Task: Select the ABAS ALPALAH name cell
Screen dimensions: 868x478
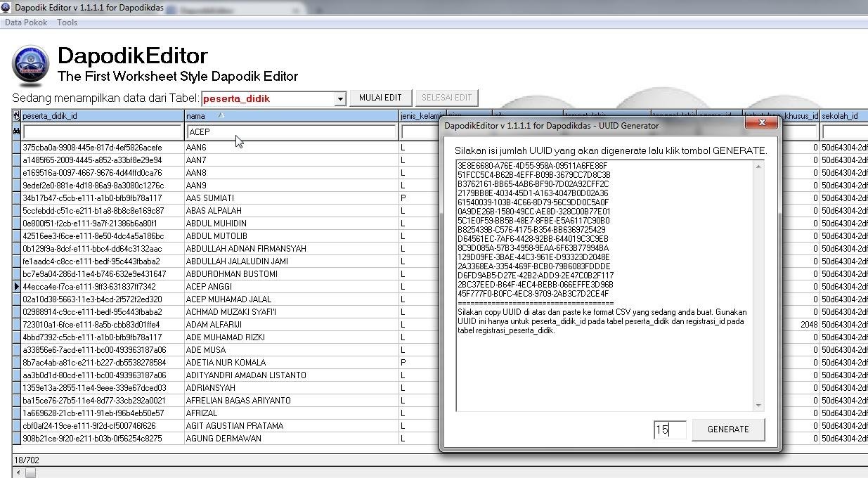Action: tap(292, 211)
